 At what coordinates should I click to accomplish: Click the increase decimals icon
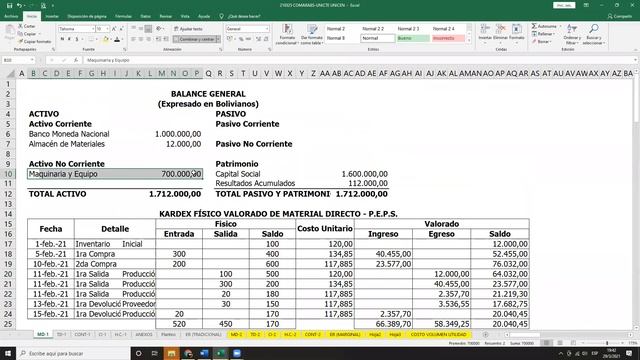[258, 39]
